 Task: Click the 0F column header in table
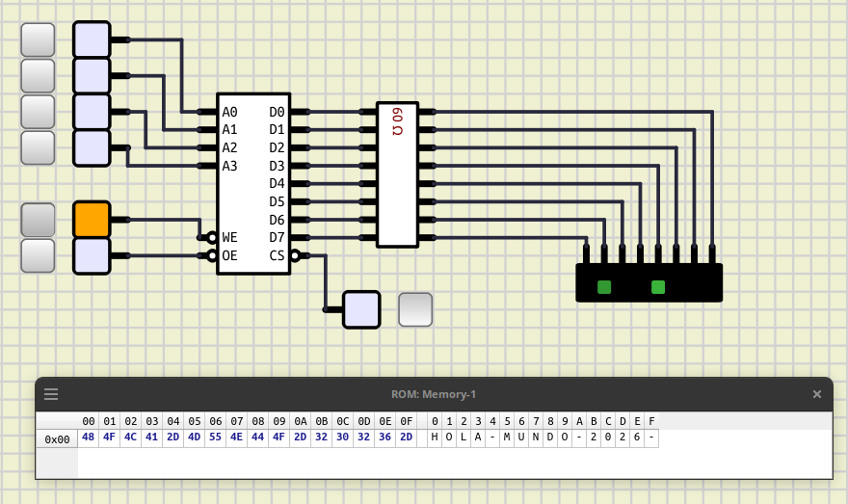pyautogui.click(x=406, y=421)
